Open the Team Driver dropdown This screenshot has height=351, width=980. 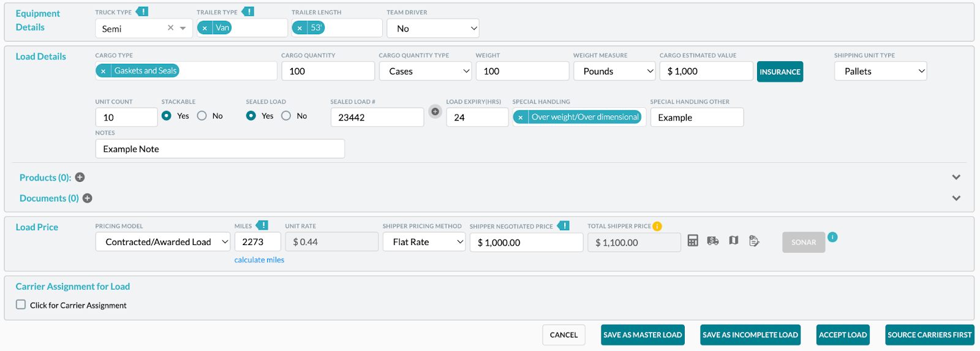(433, 28)
